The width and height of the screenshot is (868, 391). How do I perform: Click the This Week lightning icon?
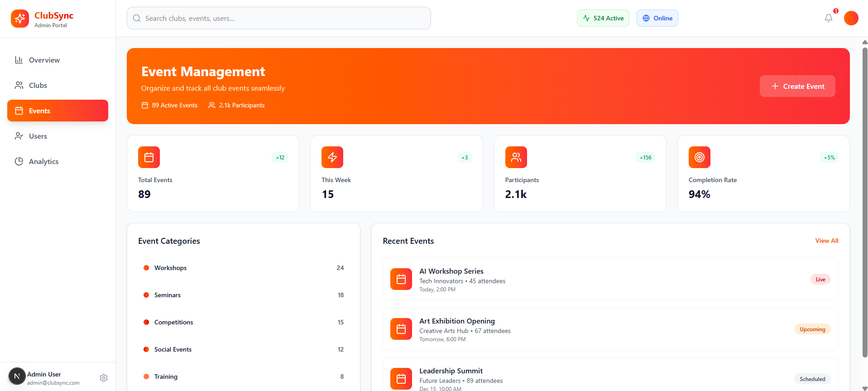point(332,157)
